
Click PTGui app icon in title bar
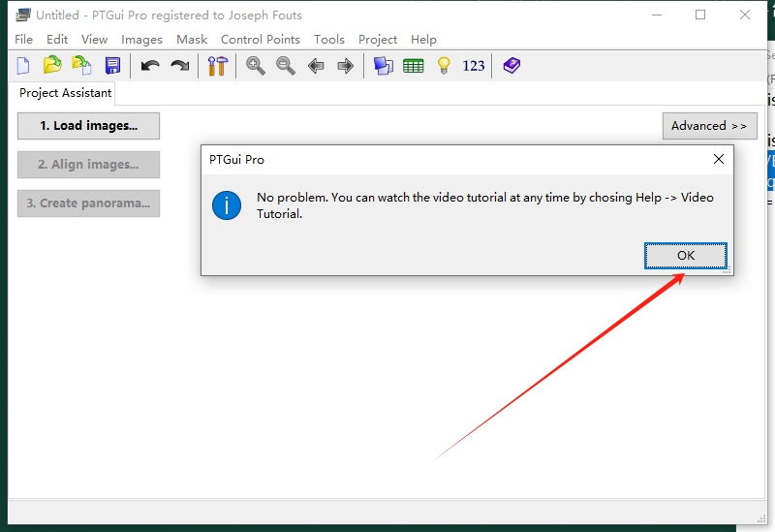22,15
